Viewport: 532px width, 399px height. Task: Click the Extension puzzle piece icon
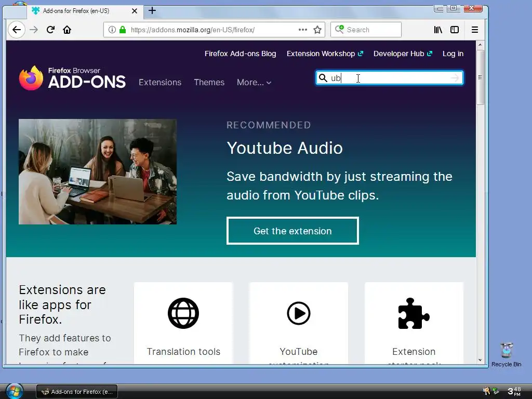414,313
